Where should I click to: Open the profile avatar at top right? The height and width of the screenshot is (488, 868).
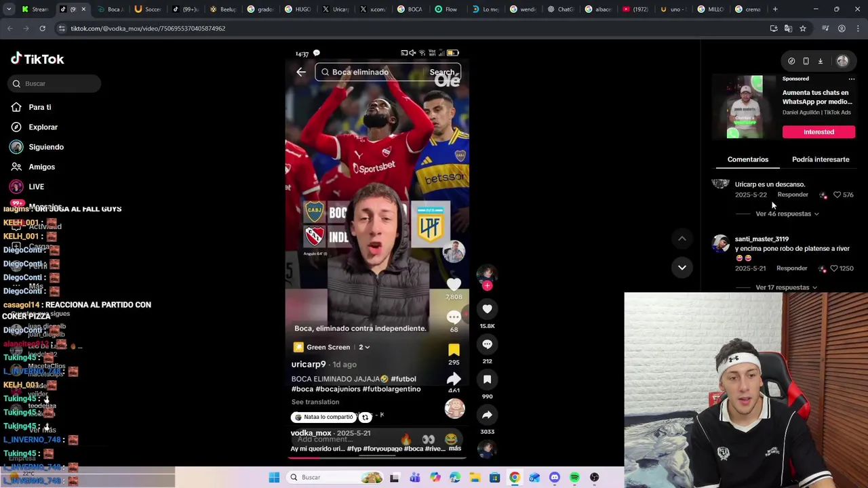click(842, 61)
